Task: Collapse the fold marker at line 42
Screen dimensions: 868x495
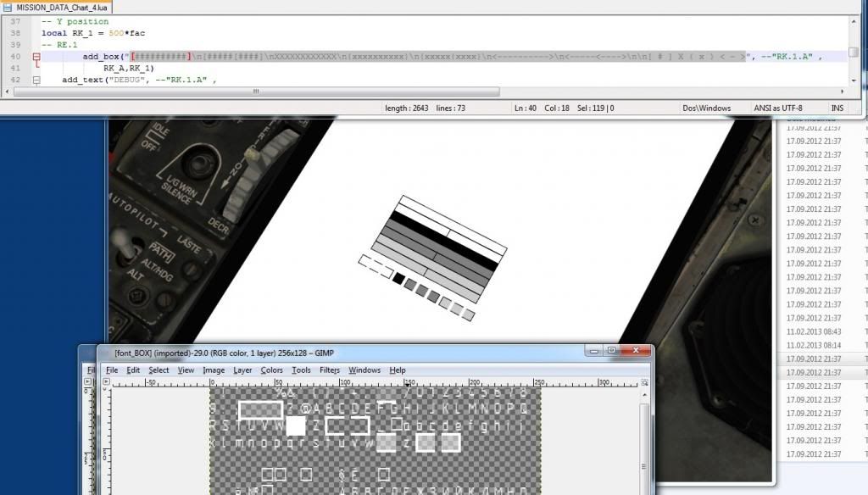Action: [36, 81]
